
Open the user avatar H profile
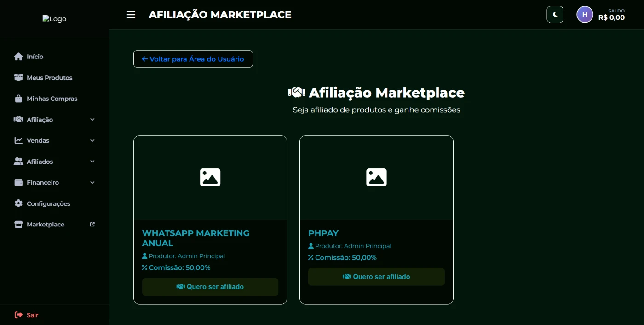pyautogui.click(x=585, y=15)
